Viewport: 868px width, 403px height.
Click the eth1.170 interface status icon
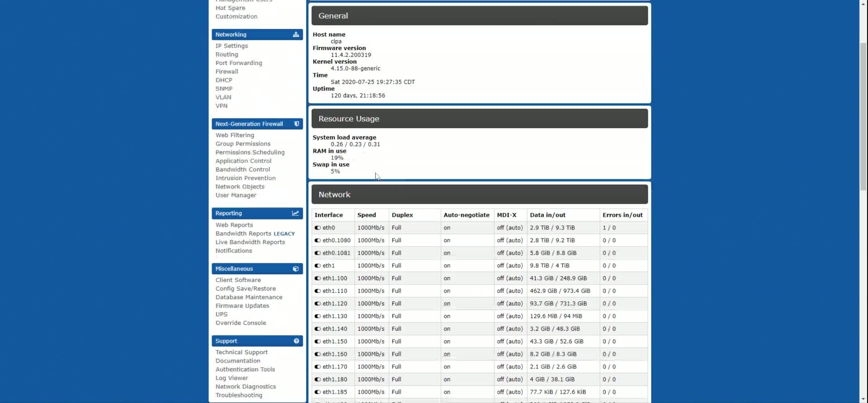(317, 367)
